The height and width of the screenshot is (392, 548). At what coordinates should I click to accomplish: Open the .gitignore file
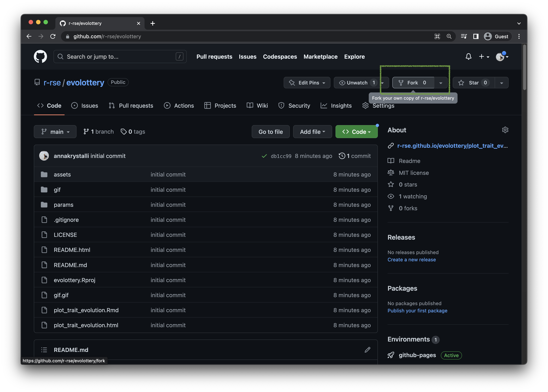66,220
